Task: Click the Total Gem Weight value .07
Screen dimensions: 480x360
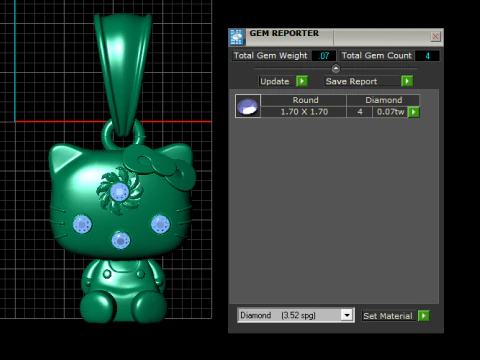Action: (324, 56)
